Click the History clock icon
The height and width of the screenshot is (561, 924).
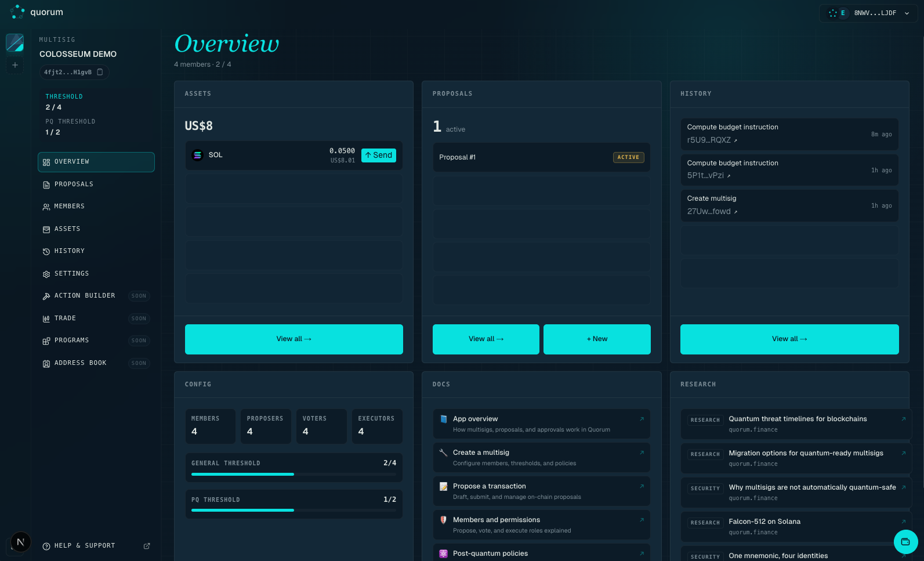[46, 252]
